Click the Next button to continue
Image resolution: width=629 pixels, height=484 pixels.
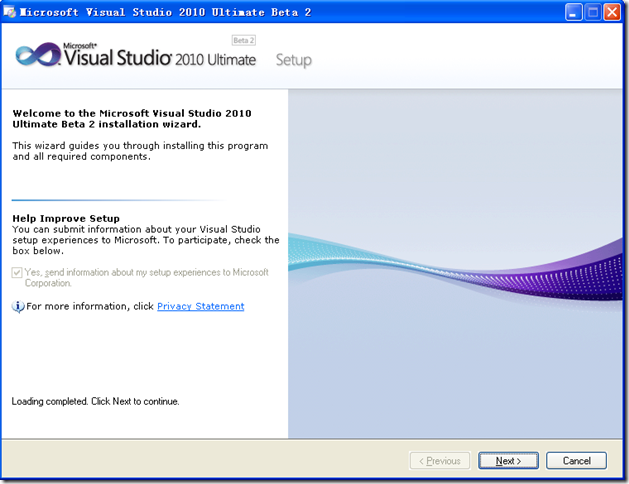pos(508,461)
